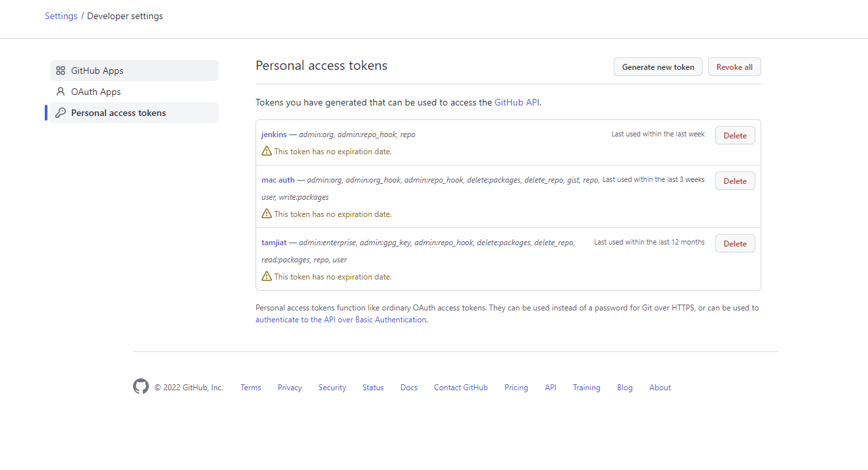Delete the mac auth token
Screen dimensions: 868x470
(735, 181)
